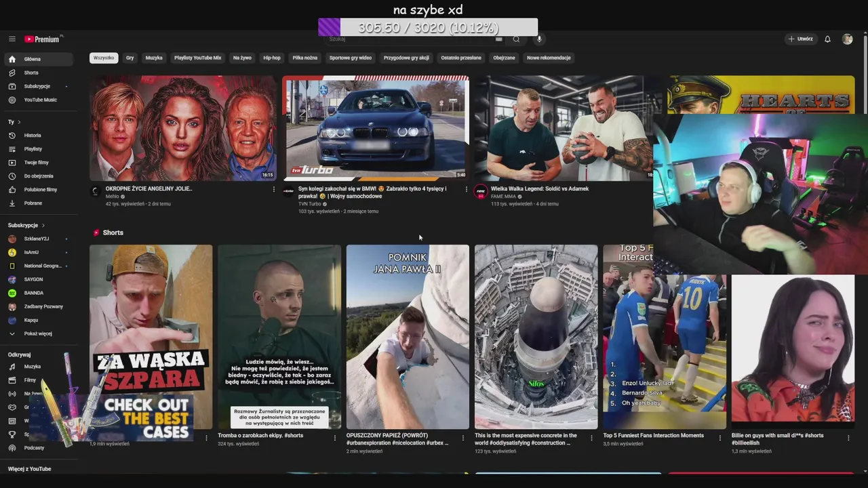This screenshot has height=488, width=868.
Task: Open TVN Turbo channel name link
Action: [x=310, y=204]
